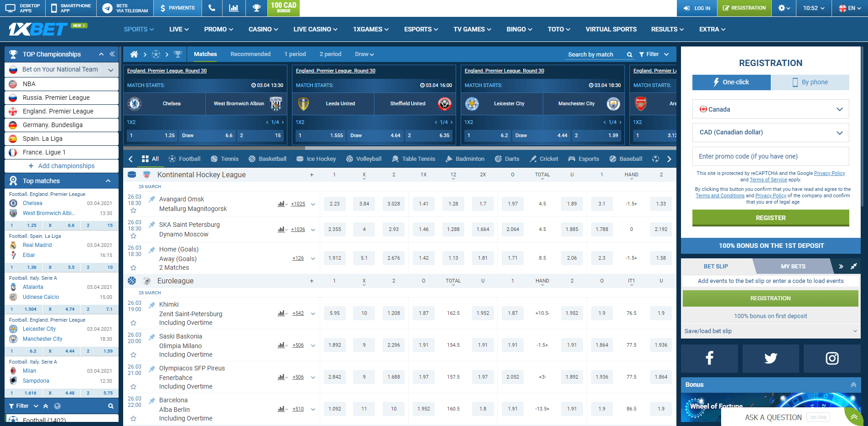This screenshot has width=868, height=426.
Task: Click the Darts sport filter icon
Action: (498, 159)
